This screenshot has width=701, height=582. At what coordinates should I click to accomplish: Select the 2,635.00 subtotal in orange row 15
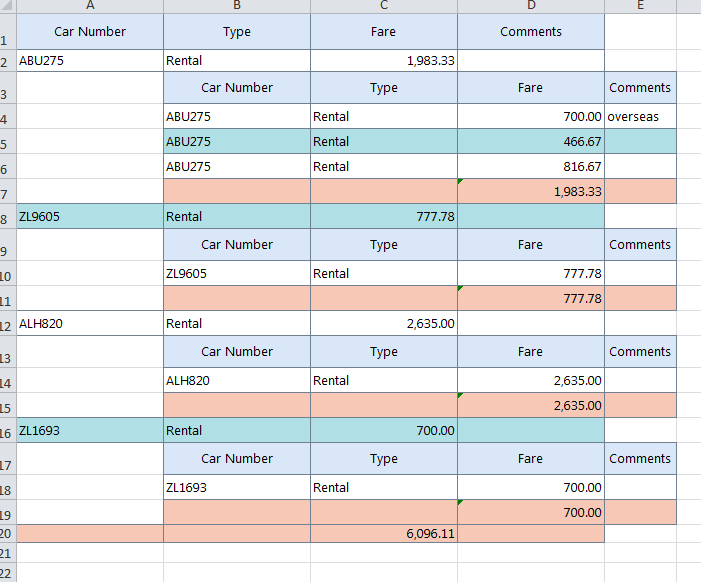(x=531, y=406)
